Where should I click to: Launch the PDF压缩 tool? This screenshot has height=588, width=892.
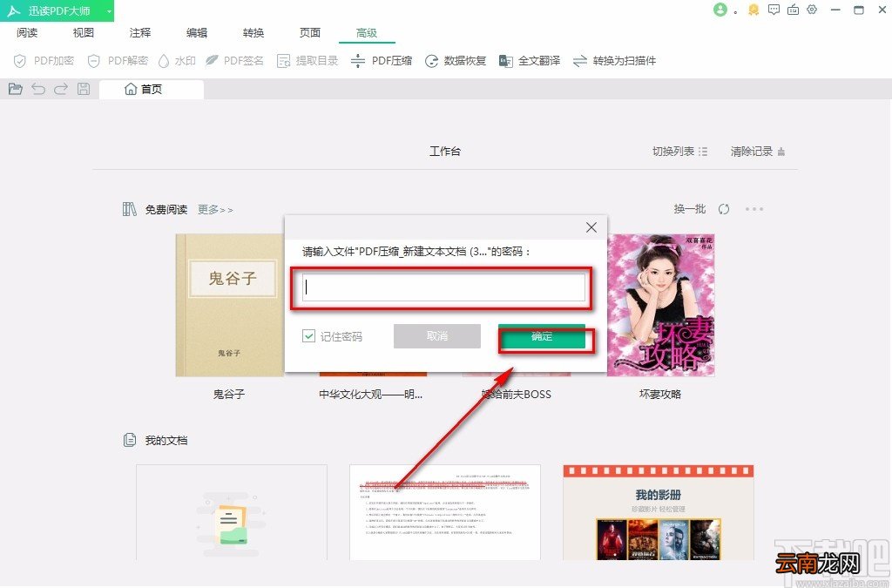click(x=382, y=61)
